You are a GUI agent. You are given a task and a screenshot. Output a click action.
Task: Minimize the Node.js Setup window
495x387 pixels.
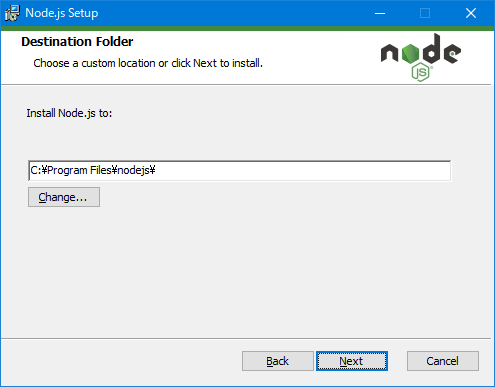click(380, 13)
